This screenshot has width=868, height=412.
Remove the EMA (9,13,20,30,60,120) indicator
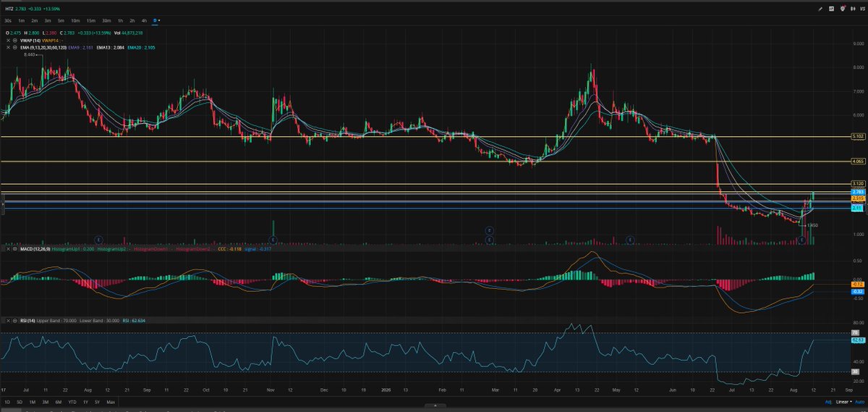(x=8, y=47)
